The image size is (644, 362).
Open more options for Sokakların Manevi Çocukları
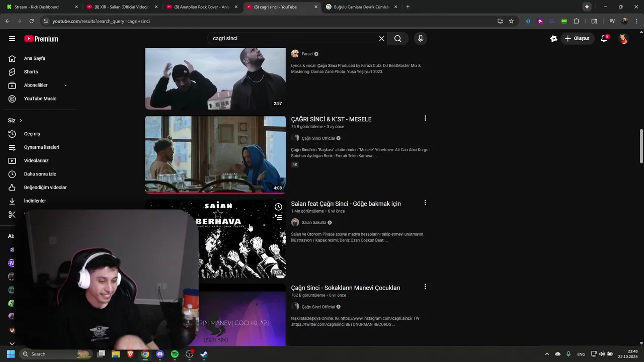coord(425,287)
